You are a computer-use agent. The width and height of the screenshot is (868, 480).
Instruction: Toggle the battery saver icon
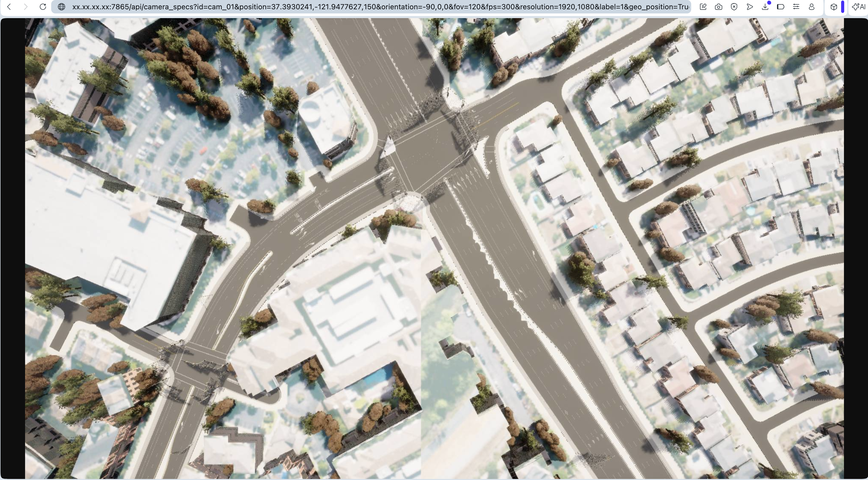(x=780, y=7)
